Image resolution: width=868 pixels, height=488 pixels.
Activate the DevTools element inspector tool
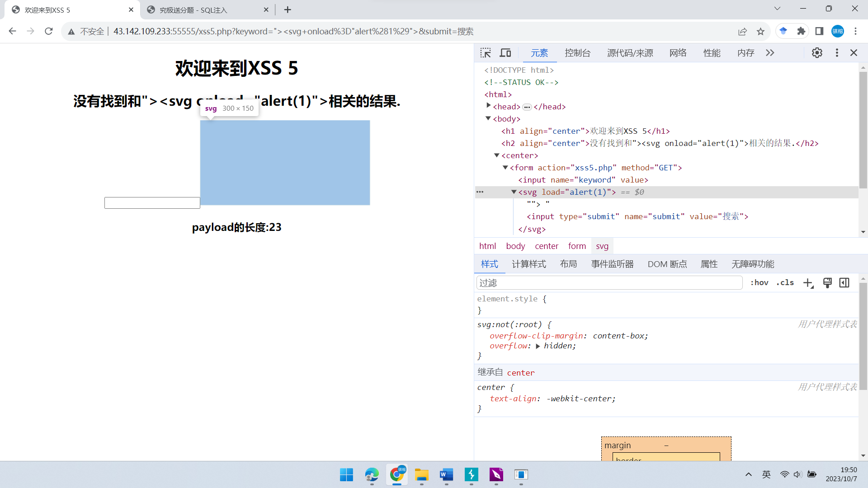(486, 53)
